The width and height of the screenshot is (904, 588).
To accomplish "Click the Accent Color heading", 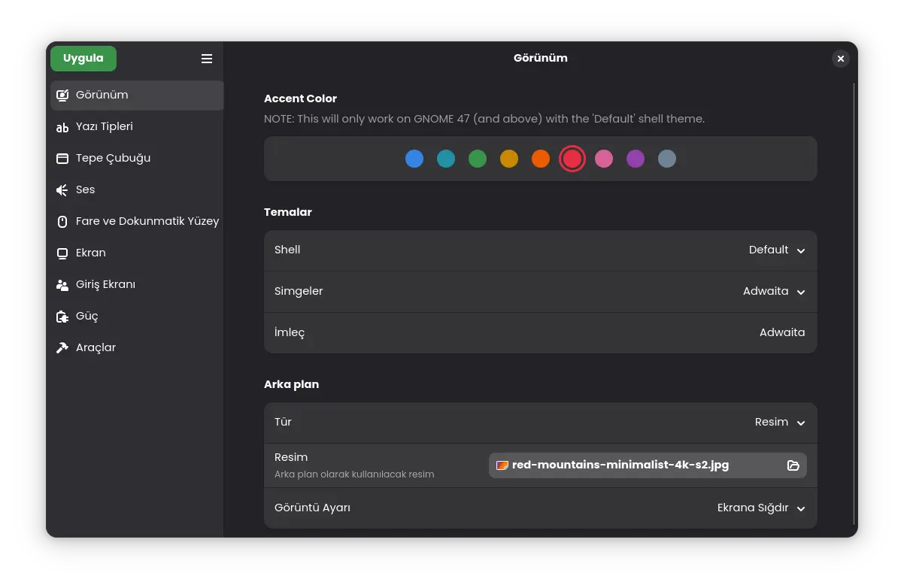I will tap(300, 99).
